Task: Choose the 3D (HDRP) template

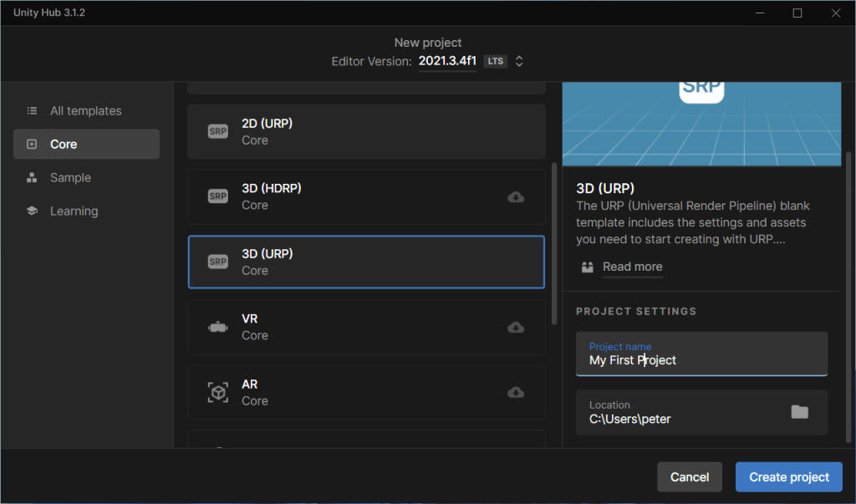Action: tap(351, 197)
